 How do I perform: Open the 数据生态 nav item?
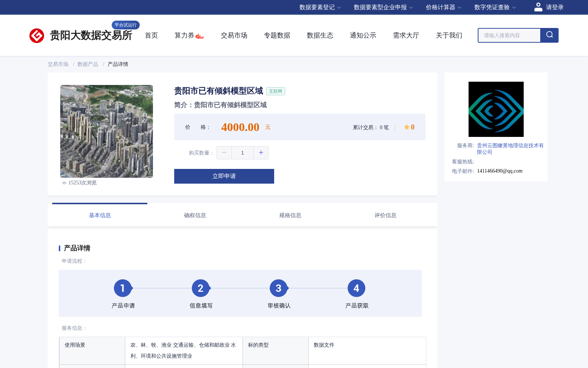point(320,35)
